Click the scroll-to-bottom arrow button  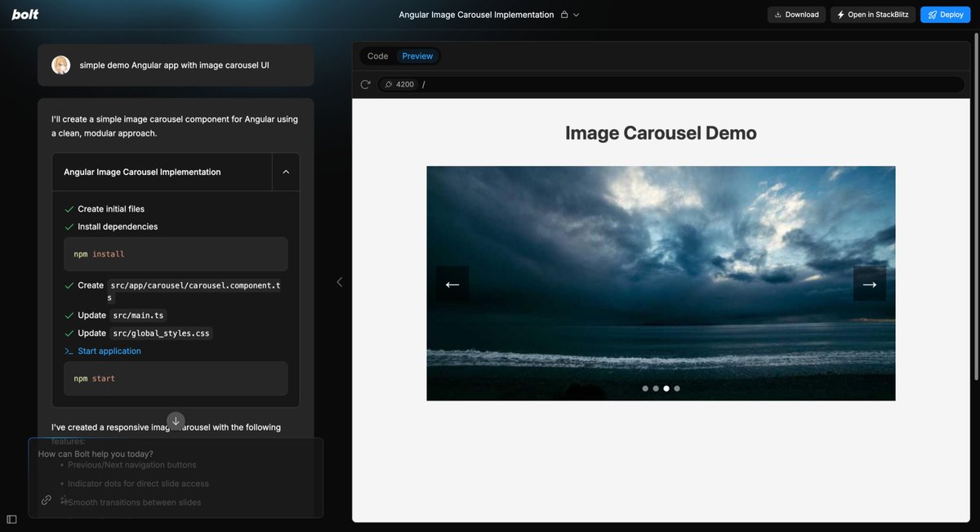coord(176,421)
